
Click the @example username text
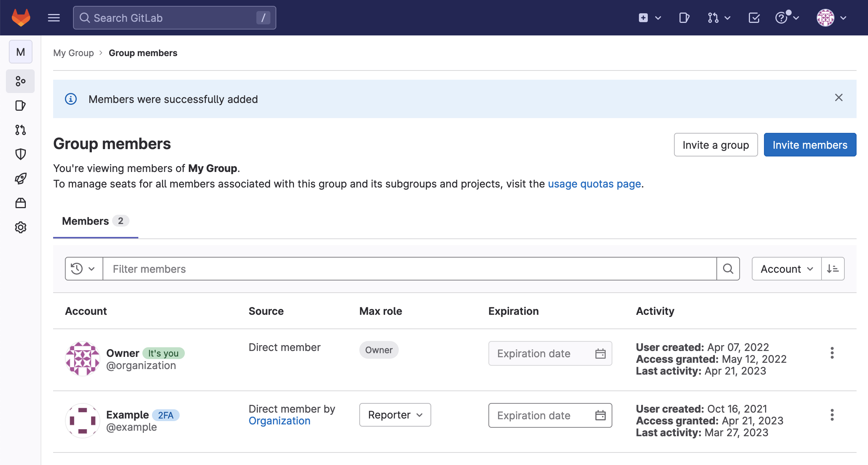pyautogui.click(x=131, y=427)
